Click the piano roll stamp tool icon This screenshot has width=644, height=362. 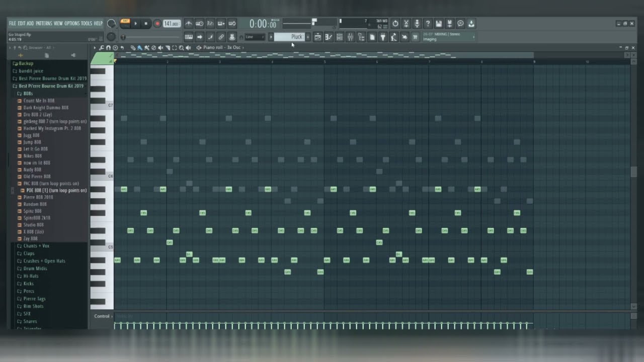pos(115,48)
